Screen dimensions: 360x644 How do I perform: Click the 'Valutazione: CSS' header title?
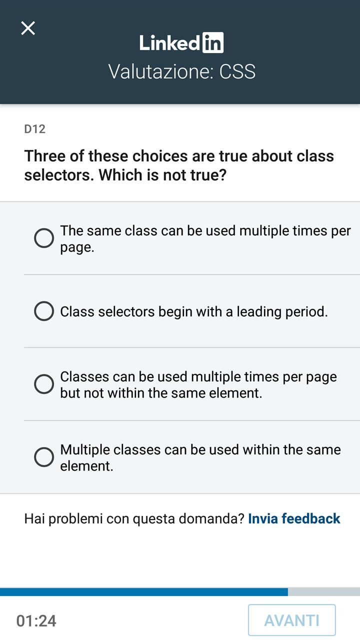coord(182,71)
